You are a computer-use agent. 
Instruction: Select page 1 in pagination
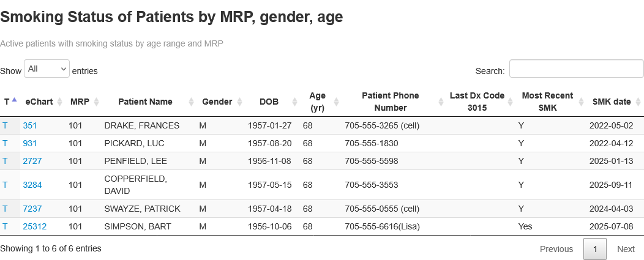[x=595, y=249]
